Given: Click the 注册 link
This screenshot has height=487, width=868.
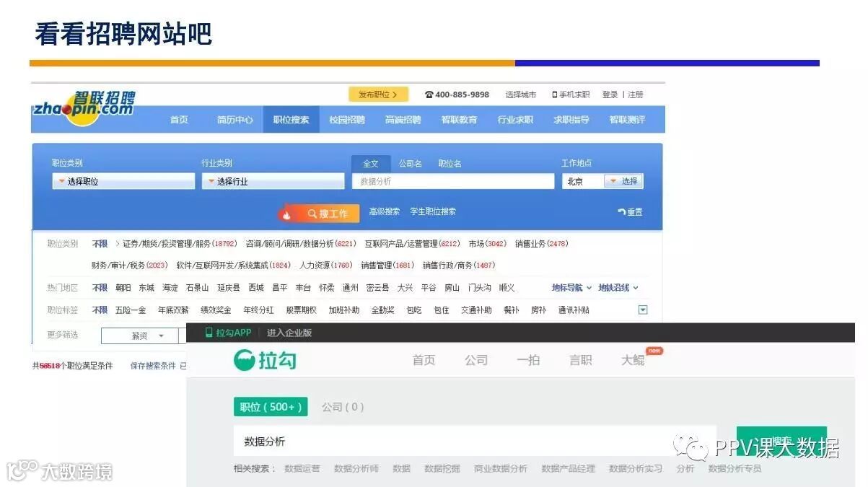Looking at the screenshot, I should coord(636,95).
